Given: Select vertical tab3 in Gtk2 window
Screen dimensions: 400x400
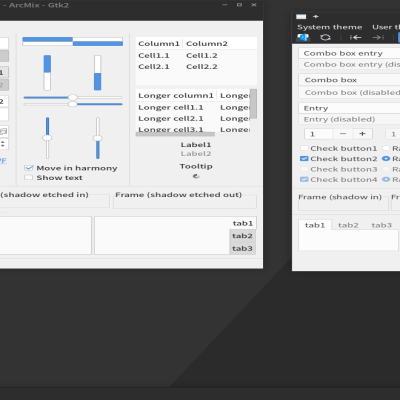Looking at the screenshot, I should [x=243, y=249].
